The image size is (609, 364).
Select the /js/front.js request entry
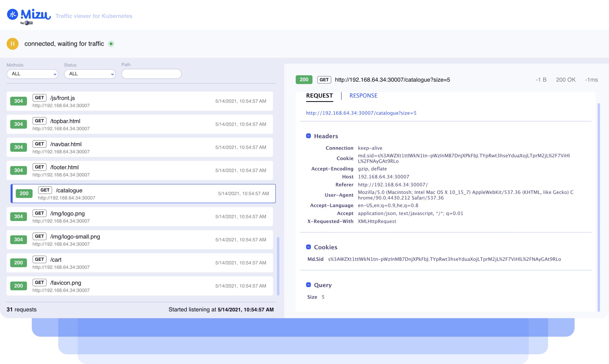click(139, 101)
